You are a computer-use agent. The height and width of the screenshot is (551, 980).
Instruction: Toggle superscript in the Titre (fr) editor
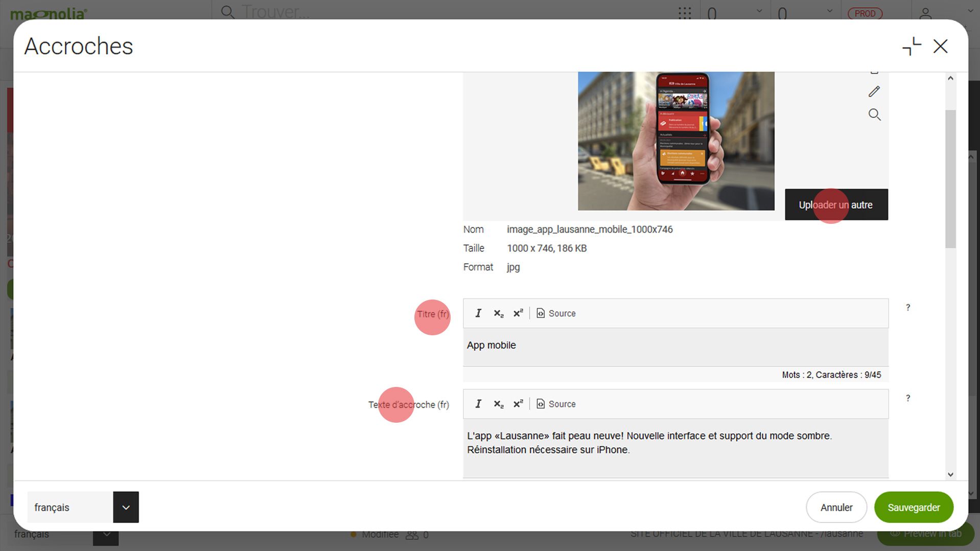[518, 313]
